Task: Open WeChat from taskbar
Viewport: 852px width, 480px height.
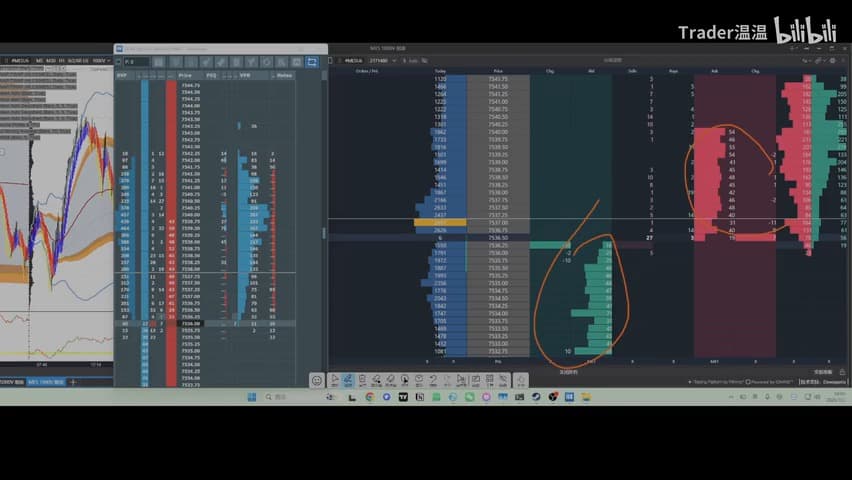Action: pos(469,397)
